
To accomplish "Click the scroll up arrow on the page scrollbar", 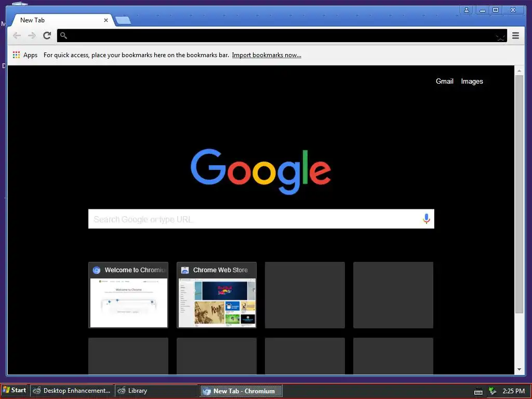I will click(x=519, y=71).
